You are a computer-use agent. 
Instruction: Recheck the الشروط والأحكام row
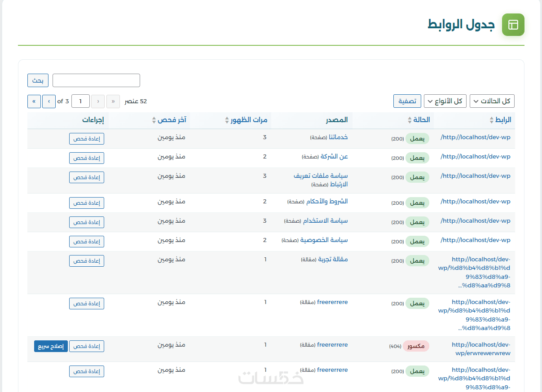(87, 203)
